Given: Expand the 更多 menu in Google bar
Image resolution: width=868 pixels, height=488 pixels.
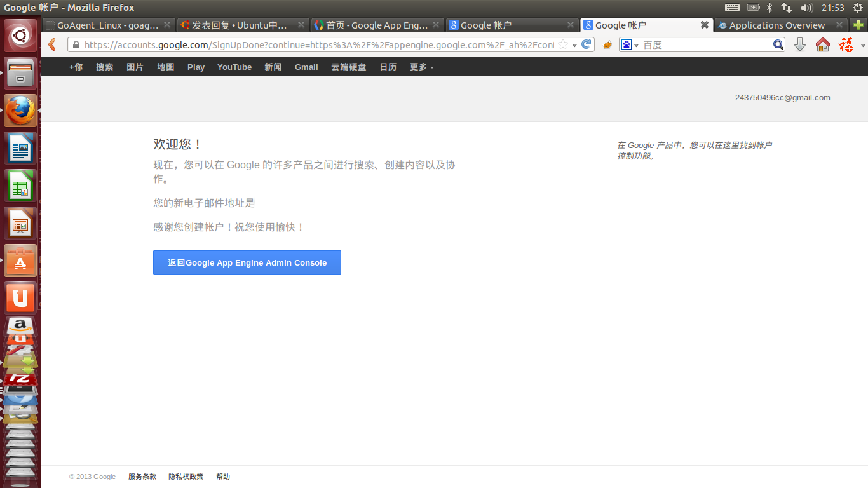Looking at the screenshot, I should click(x=422, y=67).
